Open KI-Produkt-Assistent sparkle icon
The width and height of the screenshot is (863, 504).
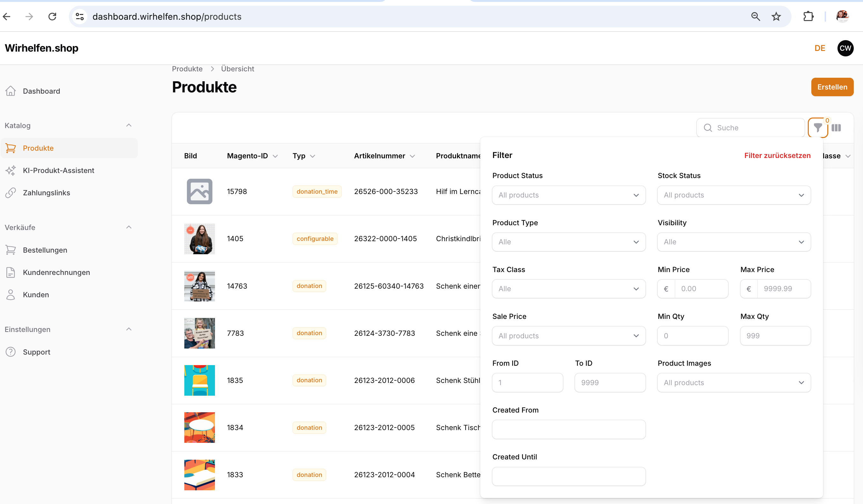click(11, 170)
